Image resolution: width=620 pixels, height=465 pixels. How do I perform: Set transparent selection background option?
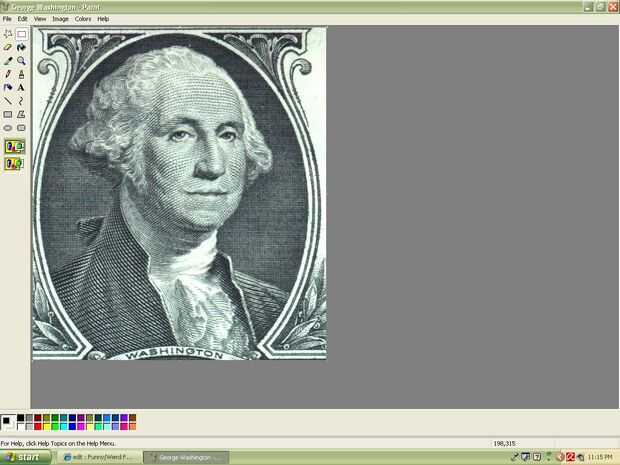(15, 164)
